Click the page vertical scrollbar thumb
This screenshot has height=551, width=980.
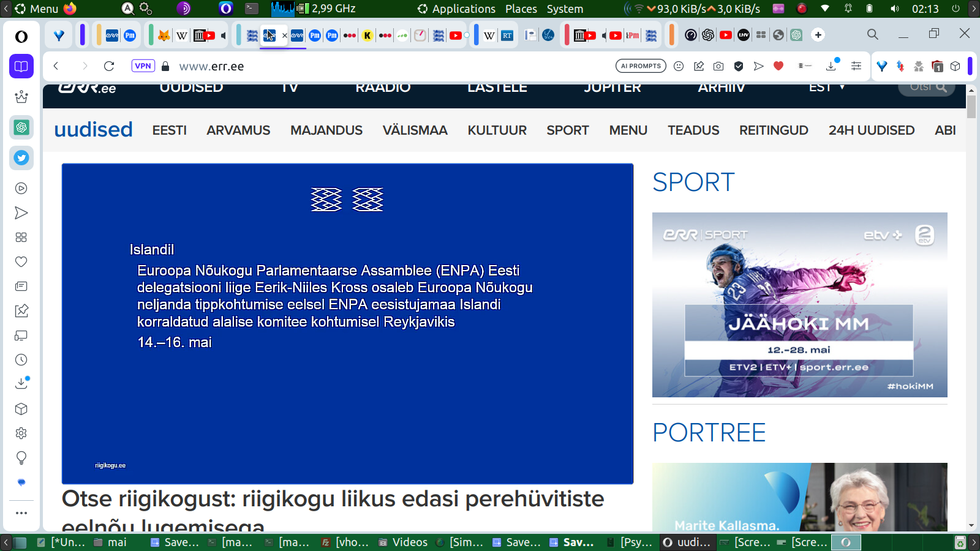pyautogui.click(x=971, y=105)
